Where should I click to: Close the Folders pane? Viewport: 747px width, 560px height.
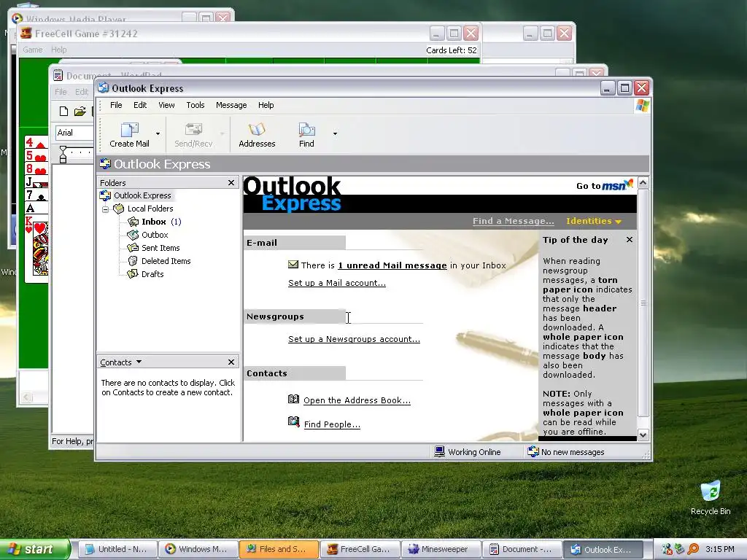231,183
